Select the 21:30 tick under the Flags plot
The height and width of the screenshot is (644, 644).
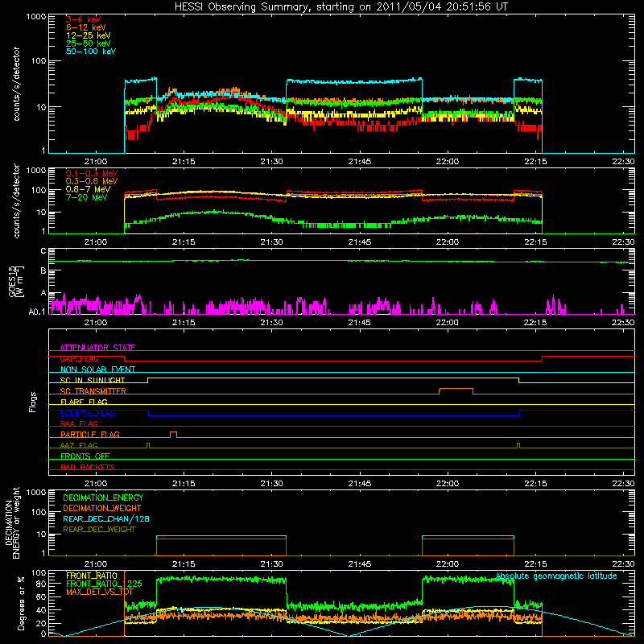271,484
